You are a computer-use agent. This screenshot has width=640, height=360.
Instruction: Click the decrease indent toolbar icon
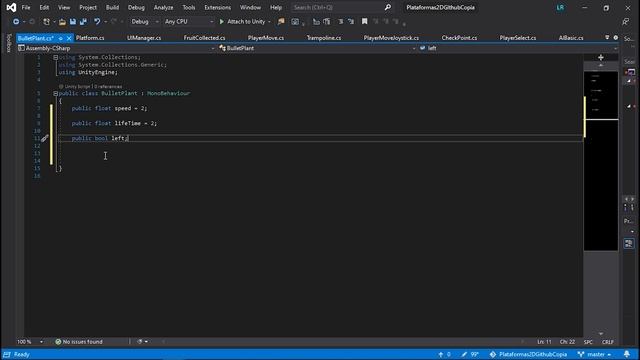[316, 22]
